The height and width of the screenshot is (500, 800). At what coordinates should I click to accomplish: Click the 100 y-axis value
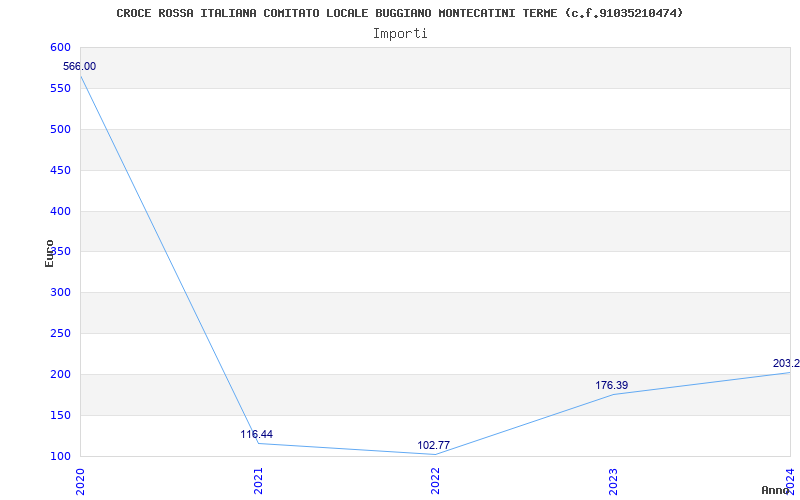pyautogui.click(x=60, y=457)
